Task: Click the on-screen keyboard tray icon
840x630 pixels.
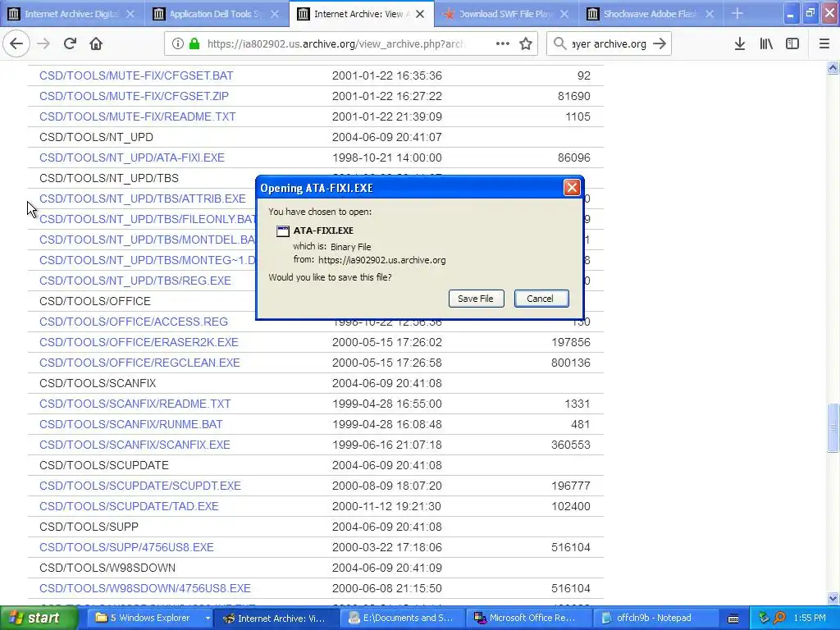Action: (x=733, y=619)
